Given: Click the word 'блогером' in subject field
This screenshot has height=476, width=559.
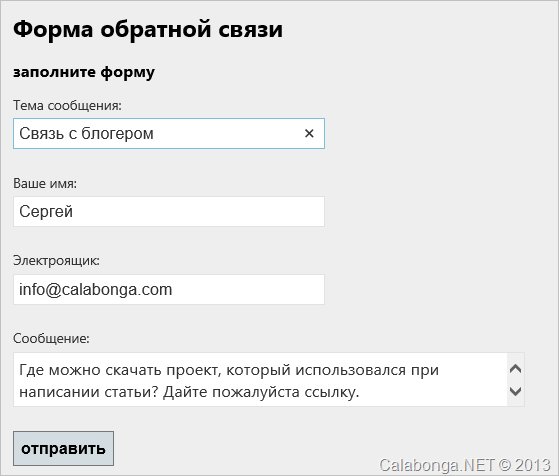Looking at the screenshot, I should point(117,134).
